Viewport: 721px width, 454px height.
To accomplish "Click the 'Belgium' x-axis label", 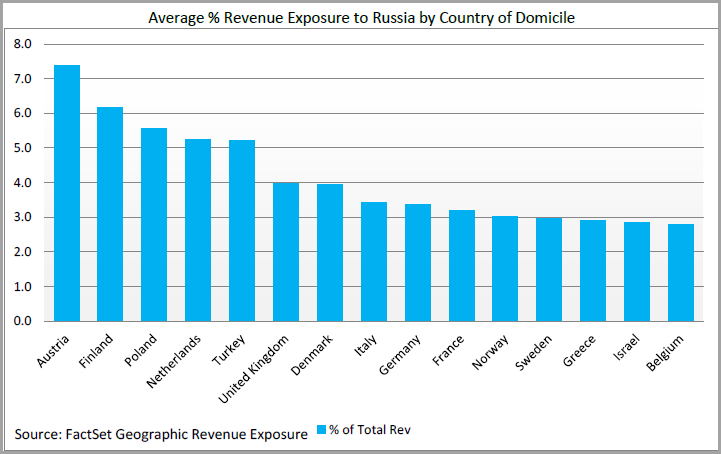I will click(x=664, y=353).
